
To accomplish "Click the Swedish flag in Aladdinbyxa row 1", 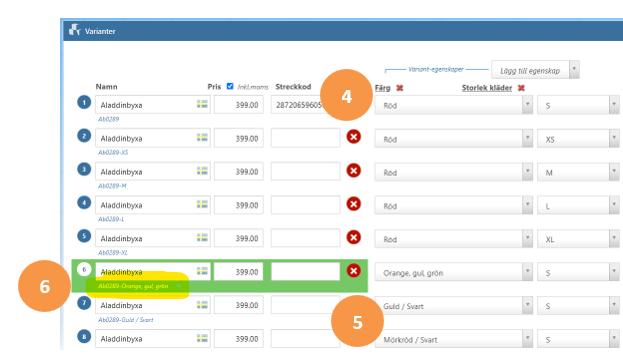I will 202,104.
